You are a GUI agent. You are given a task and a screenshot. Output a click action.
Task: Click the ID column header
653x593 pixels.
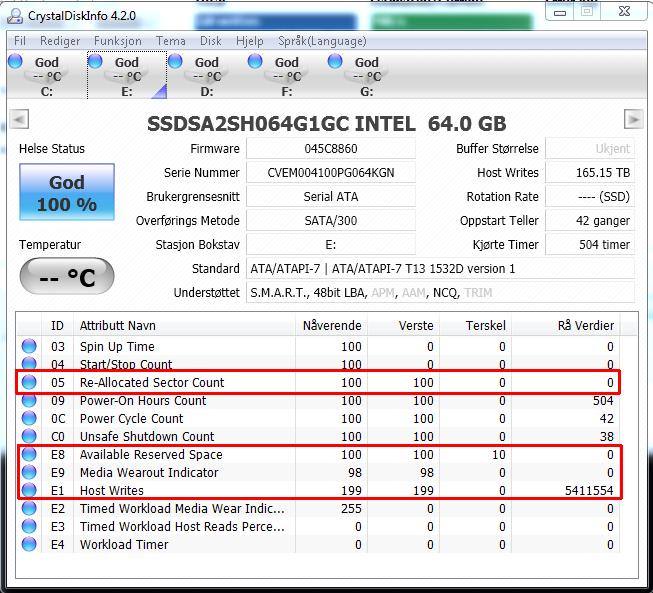[57, 325]
